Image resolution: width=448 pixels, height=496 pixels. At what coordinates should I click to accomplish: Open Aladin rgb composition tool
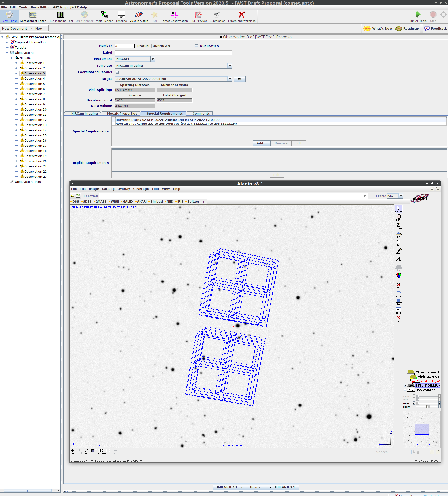(398, 277)
